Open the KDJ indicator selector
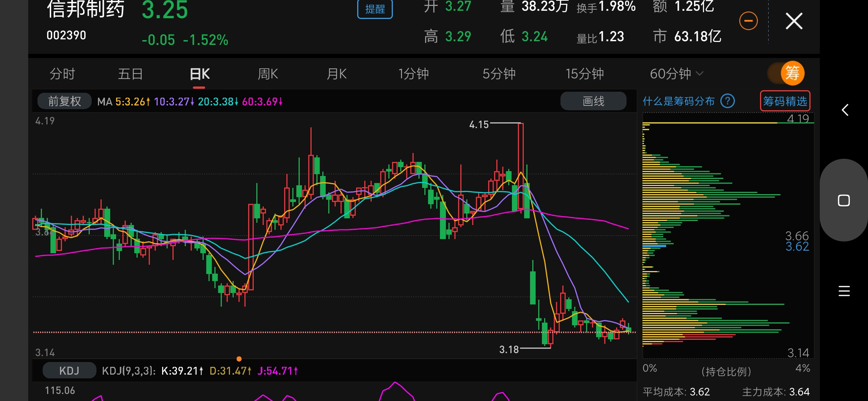 (x=69, y=371)
